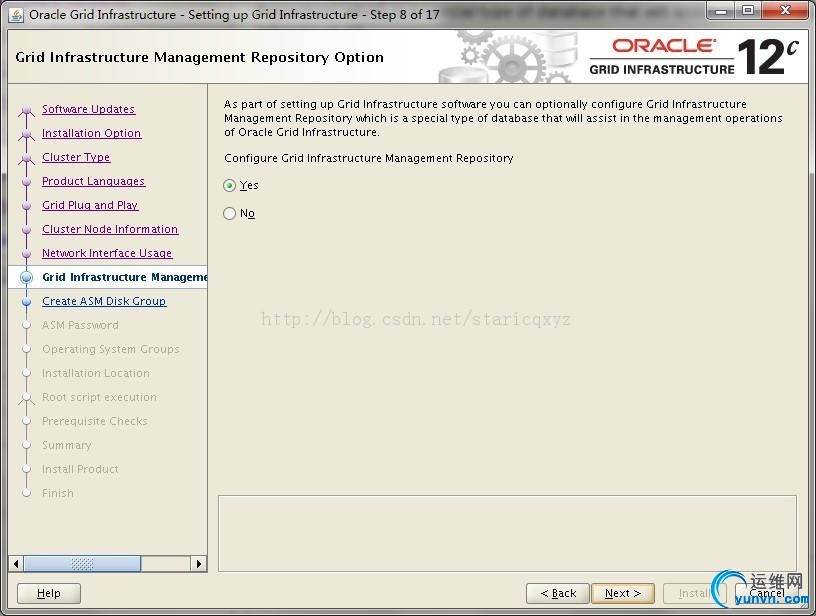Select the No radio button

pyautogui.click(x=230, y=214)
